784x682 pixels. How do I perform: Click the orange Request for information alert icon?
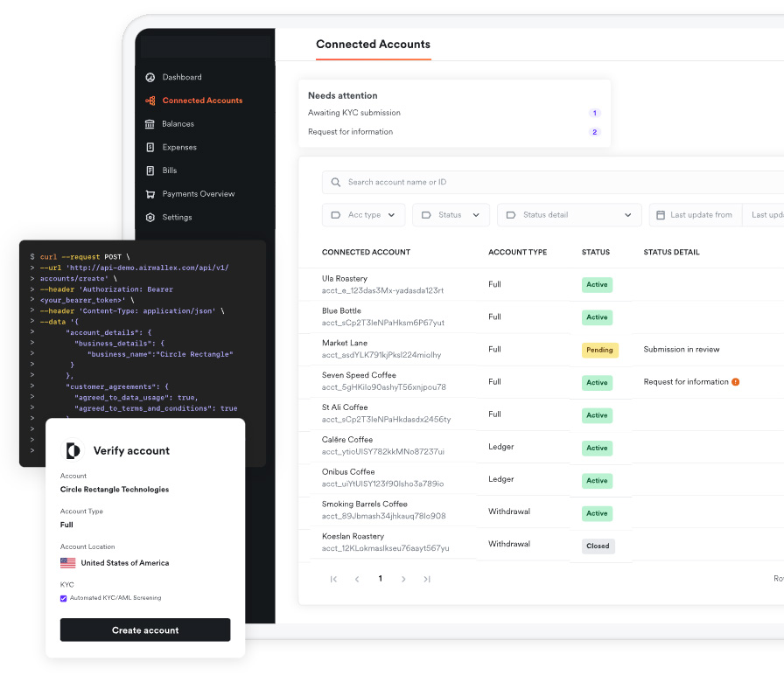point(736,382)
